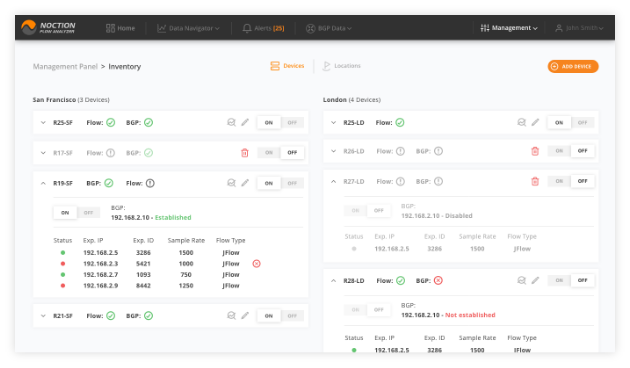Screen dimensions: 630x368
Task: Click R21-SF Flow status check icon
Action: (110, 316)
